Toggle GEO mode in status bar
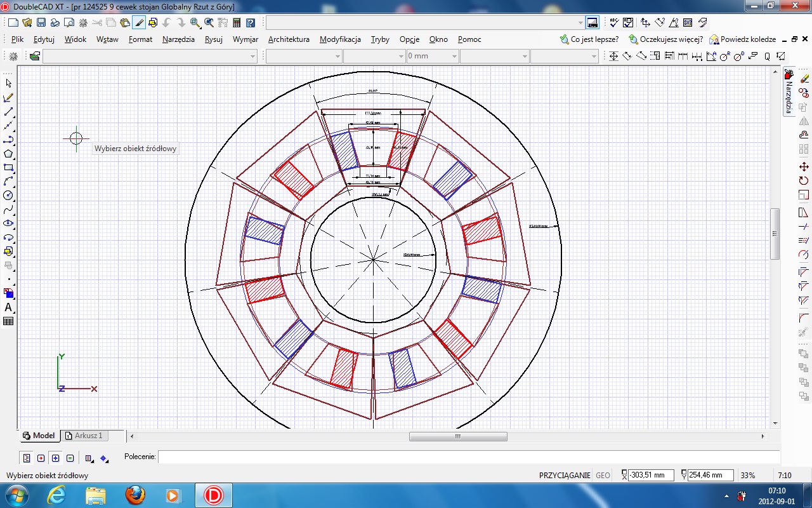Viewport: 812px width, 508px height. pyautogui.click(x=603, y=475)
